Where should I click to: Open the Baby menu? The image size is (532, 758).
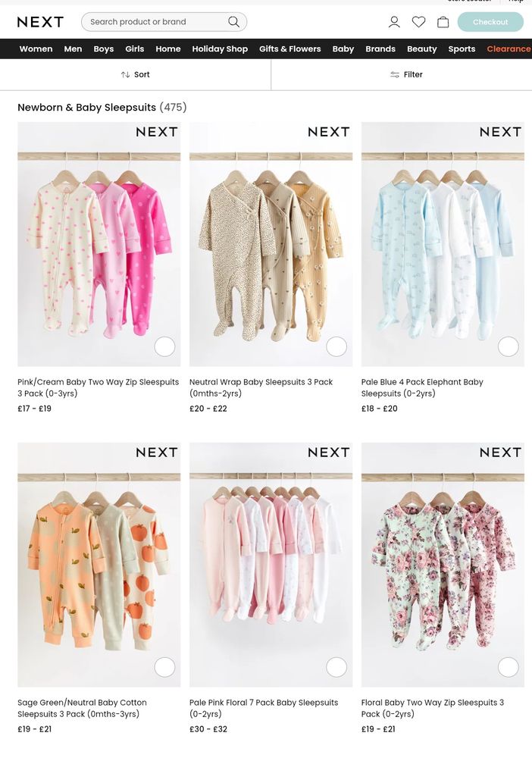(343, 49)
